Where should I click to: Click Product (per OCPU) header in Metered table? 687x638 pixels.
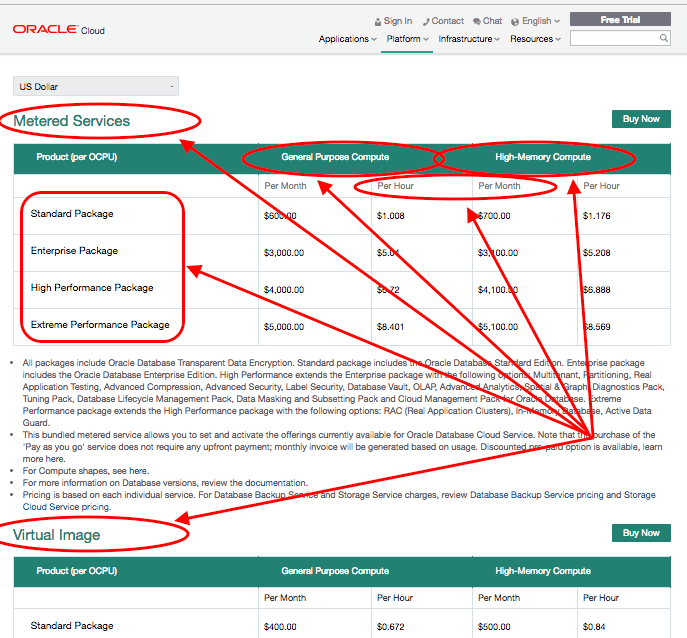coord(77,157)
